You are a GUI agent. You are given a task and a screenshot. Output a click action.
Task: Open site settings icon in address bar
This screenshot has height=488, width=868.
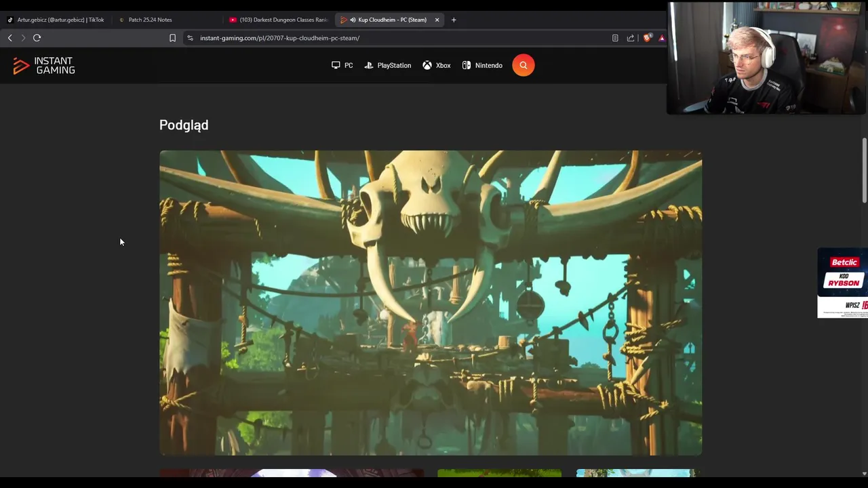[x=191, y=38]
